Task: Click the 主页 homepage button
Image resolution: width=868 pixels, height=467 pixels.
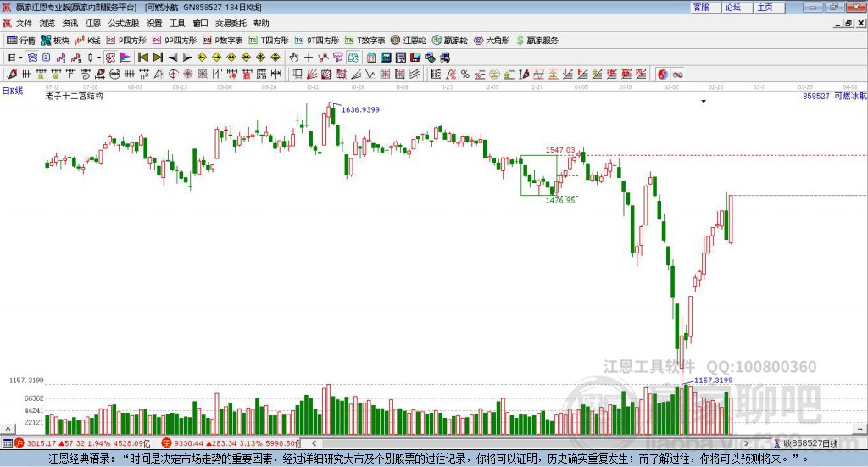Action: point(769,7)
